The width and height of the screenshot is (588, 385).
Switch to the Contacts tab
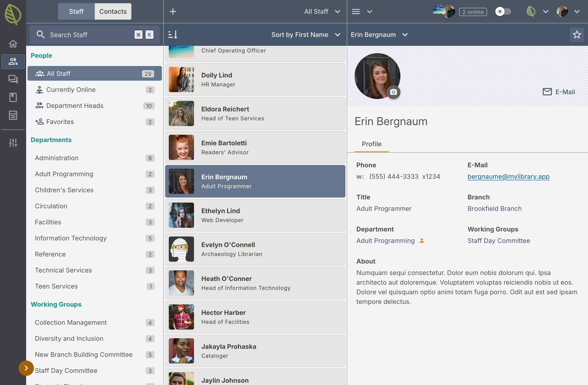tap(113, 12)
